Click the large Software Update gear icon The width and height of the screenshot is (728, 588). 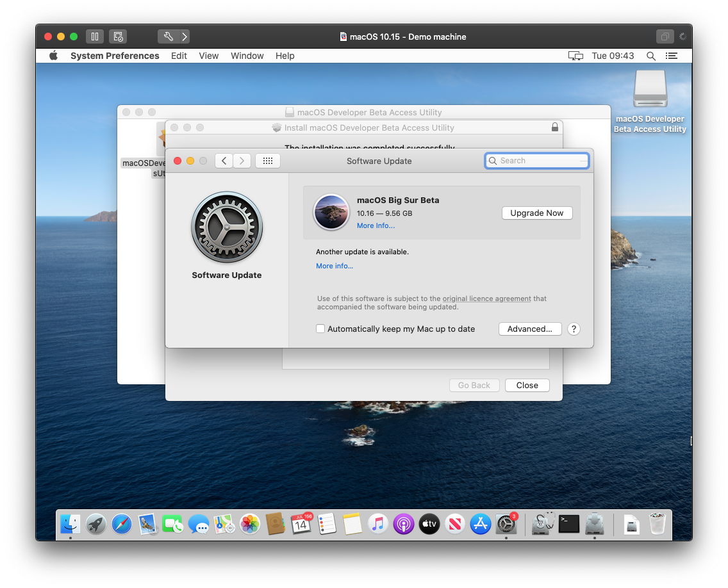tap(227, 227)
